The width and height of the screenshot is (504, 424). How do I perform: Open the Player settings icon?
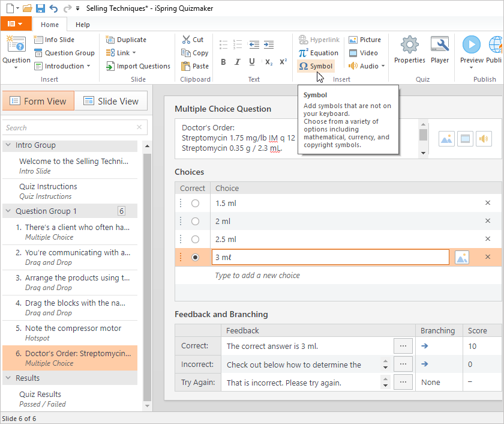tap(440, 45)
